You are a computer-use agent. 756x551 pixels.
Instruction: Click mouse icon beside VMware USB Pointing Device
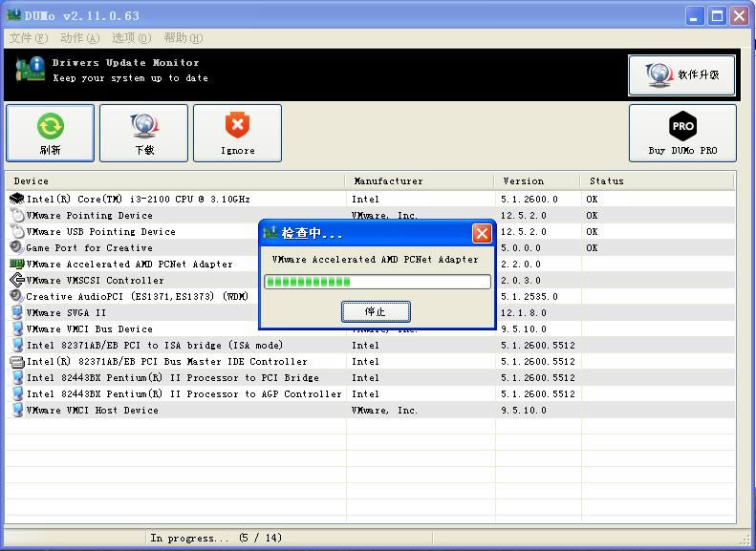click(x=17, y=231)
